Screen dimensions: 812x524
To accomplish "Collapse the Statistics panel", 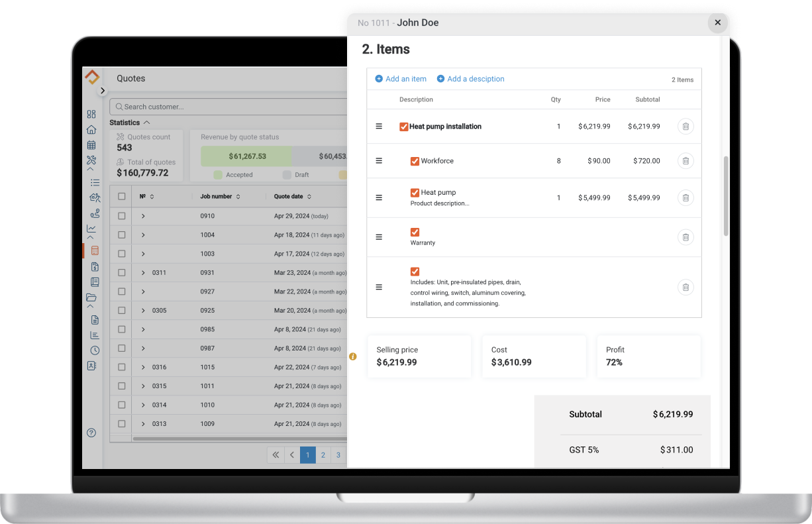I will coord(148,122).
